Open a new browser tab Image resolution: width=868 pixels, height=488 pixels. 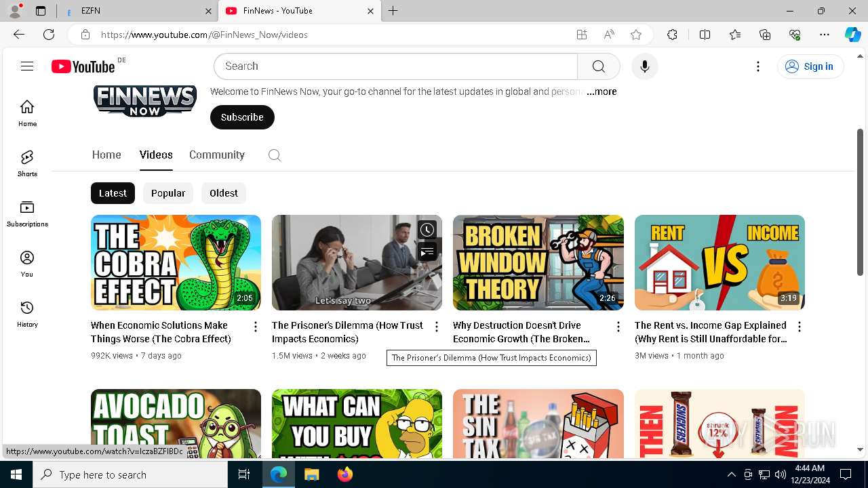[x=393, y=11]
